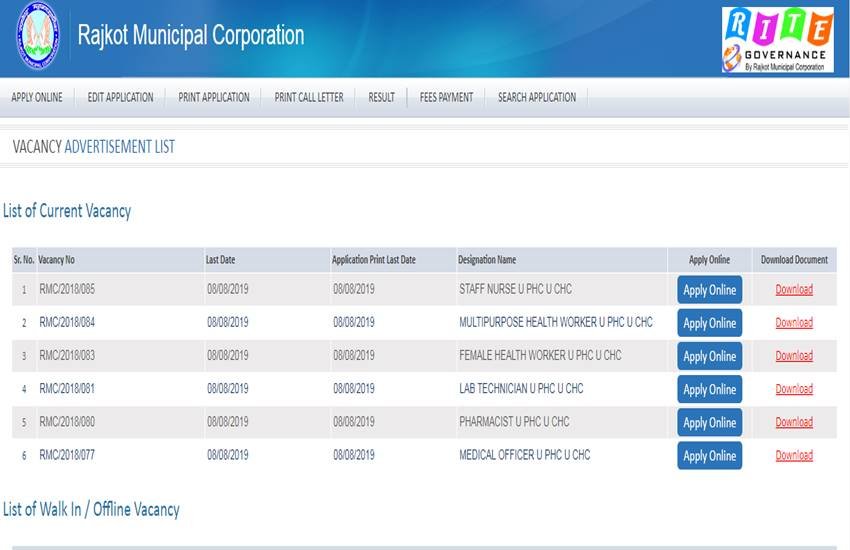Apply online for Lab Technician post

[x=709, y=389]
